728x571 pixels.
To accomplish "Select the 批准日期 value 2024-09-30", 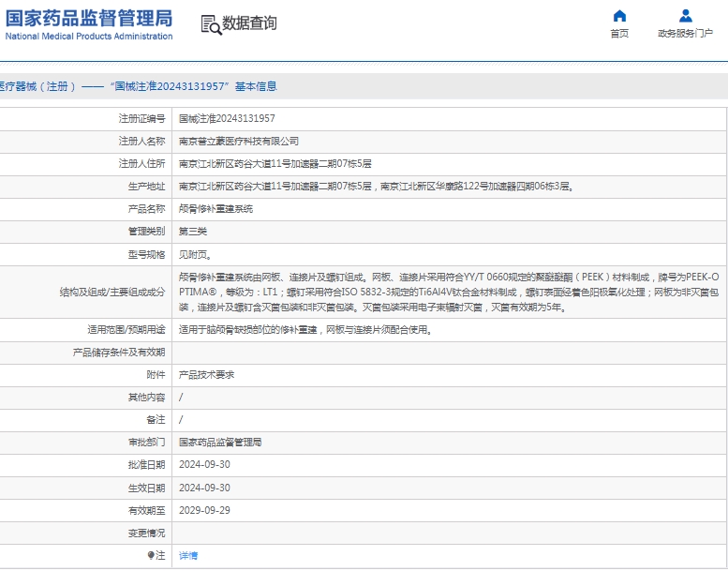I will pos(204,465).
